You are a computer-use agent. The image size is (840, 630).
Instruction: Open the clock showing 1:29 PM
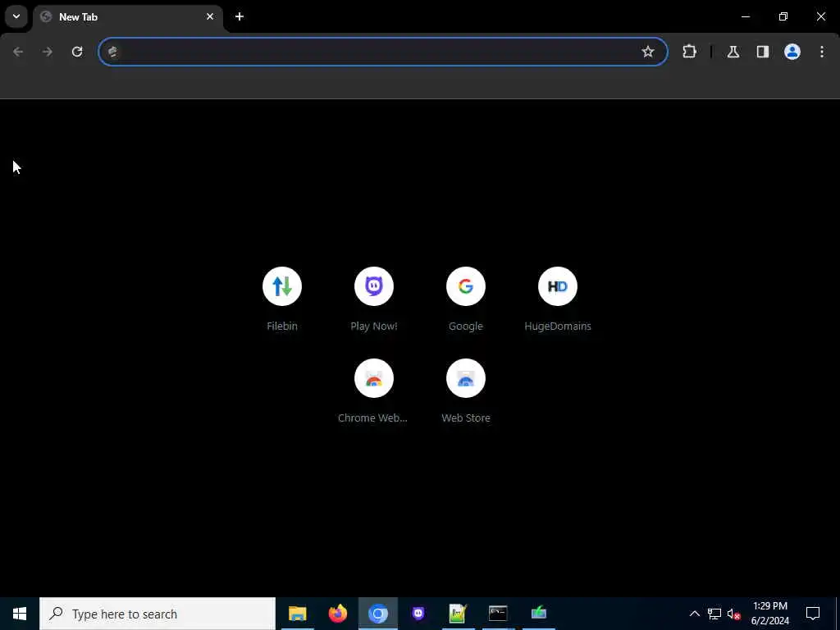coord(769,614)
